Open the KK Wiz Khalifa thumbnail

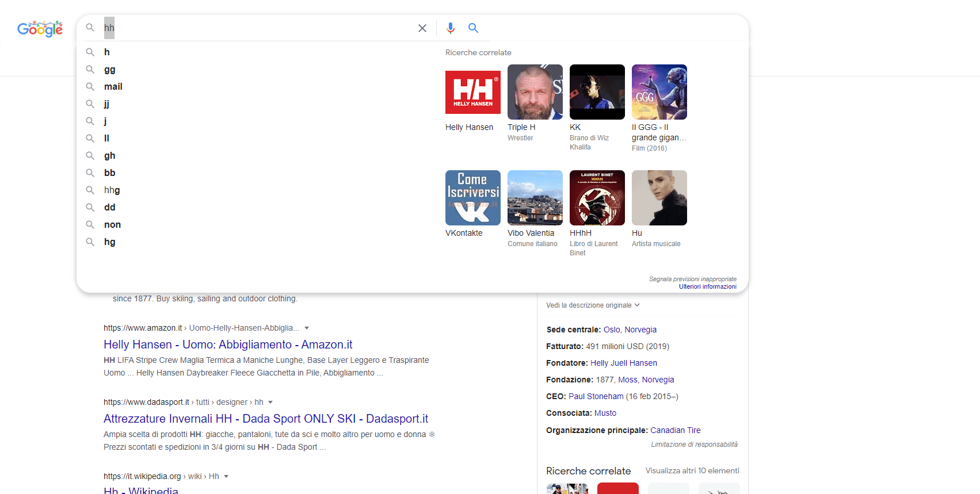pyautogui.click(x=597, y=92)
